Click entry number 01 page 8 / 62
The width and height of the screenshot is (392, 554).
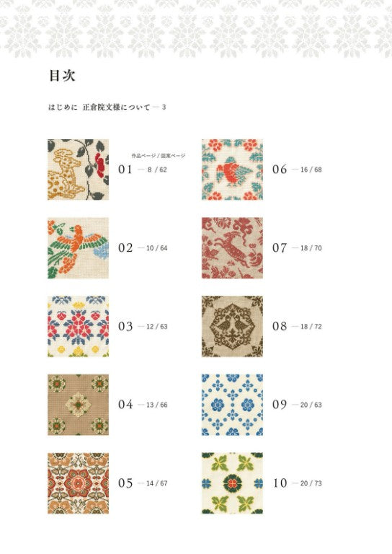(x=143, y=170)
